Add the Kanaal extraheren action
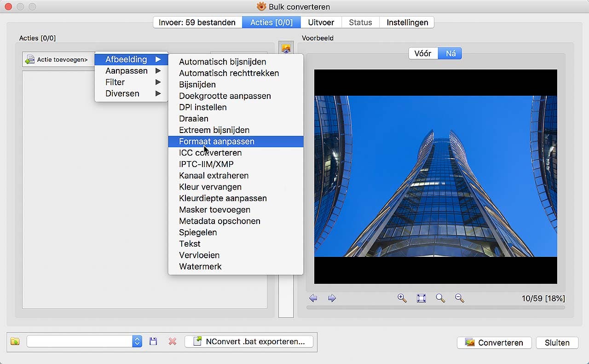Screen dimensions: 589x364 236,175
